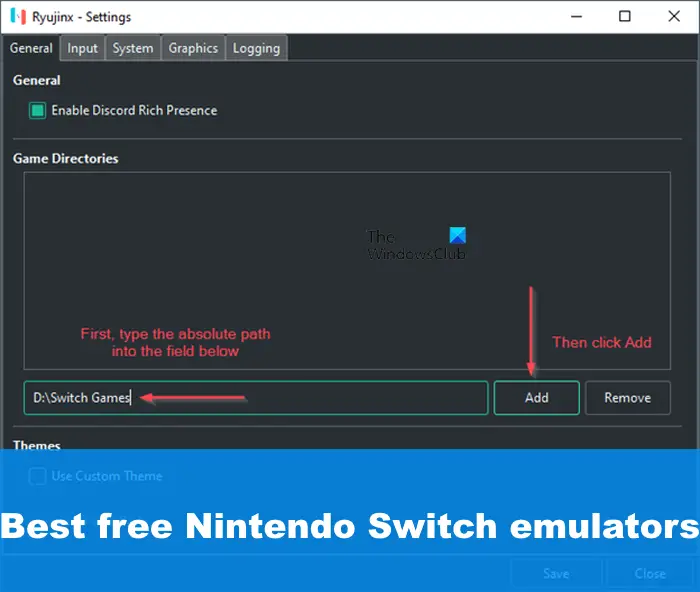Open the System settings tab
Viewport: 700px width, 592px height.
coord(133,48)
